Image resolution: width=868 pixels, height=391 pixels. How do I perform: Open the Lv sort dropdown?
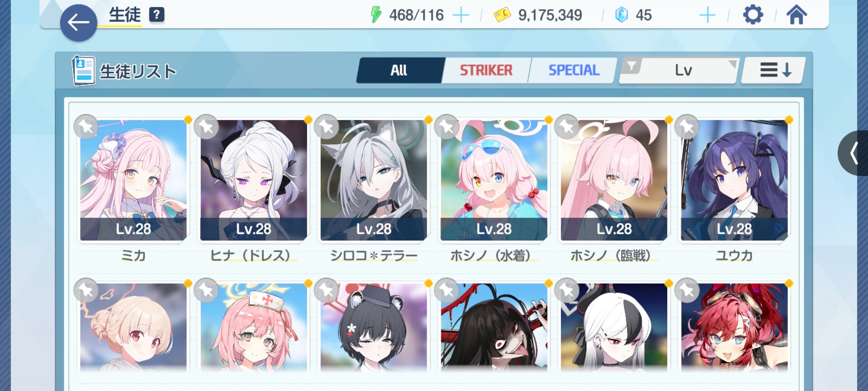pyautogui.click(x=680, y=70)
